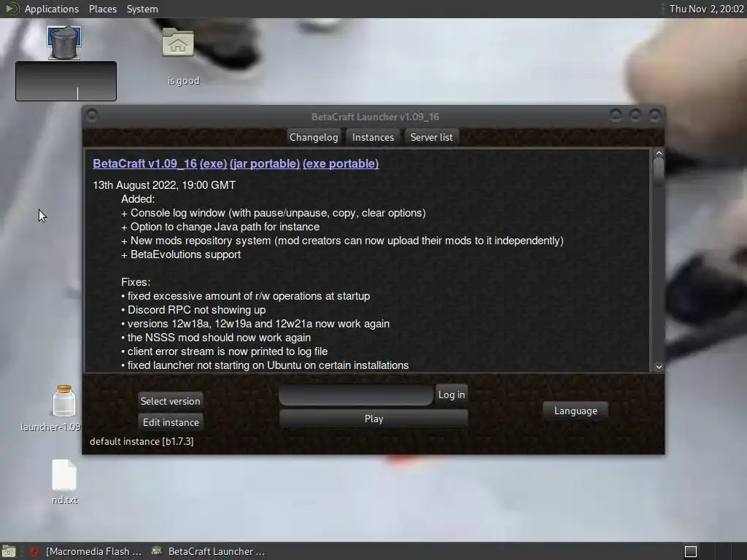The height and width of the screenshot is (560, 747).
Task: Click the changelog scrollbar down arrow
Action: [x=659, y=367]
